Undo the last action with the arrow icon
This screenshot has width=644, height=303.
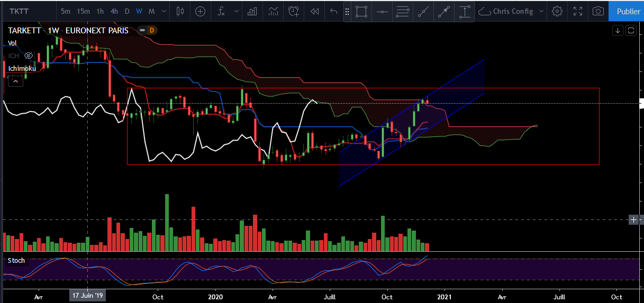point(333,11)
